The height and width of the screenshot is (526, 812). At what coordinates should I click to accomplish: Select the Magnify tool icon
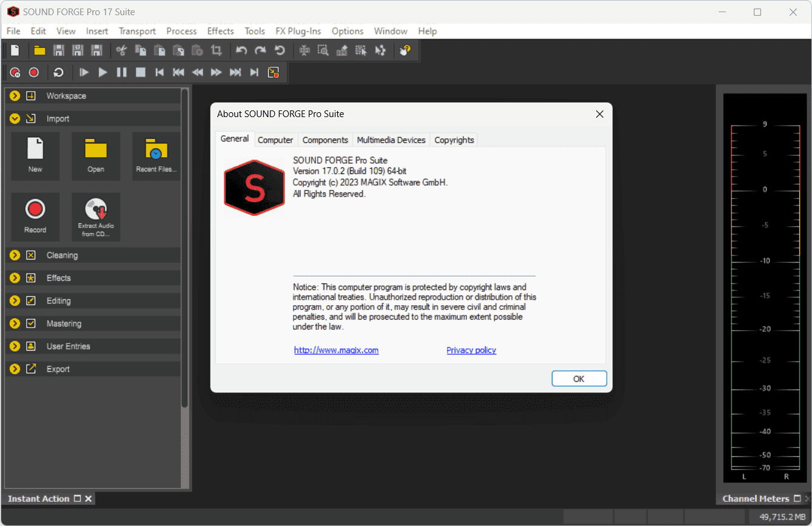tap(323, 50)
